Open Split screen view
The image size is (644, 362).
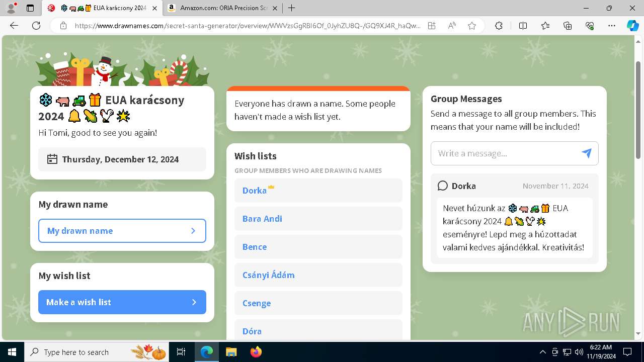(x=523, y=26)
